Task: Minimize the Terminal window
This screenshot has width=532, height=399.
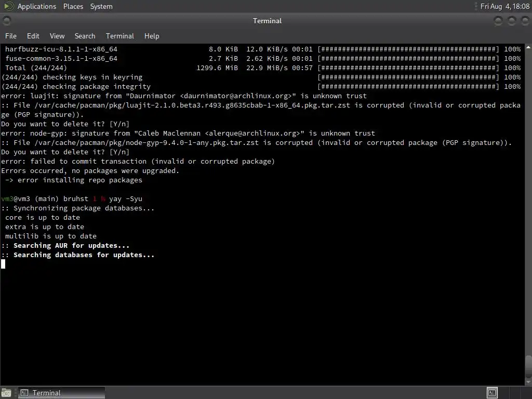Action: (x=498, y=21)
